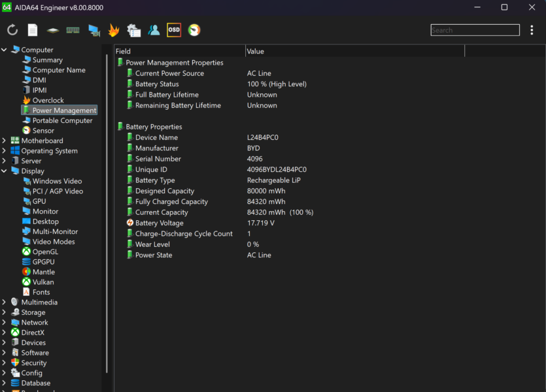Click the Vulkan tree icon
Image resolution: width=546 pixels, height=392 pixels.
26,282
